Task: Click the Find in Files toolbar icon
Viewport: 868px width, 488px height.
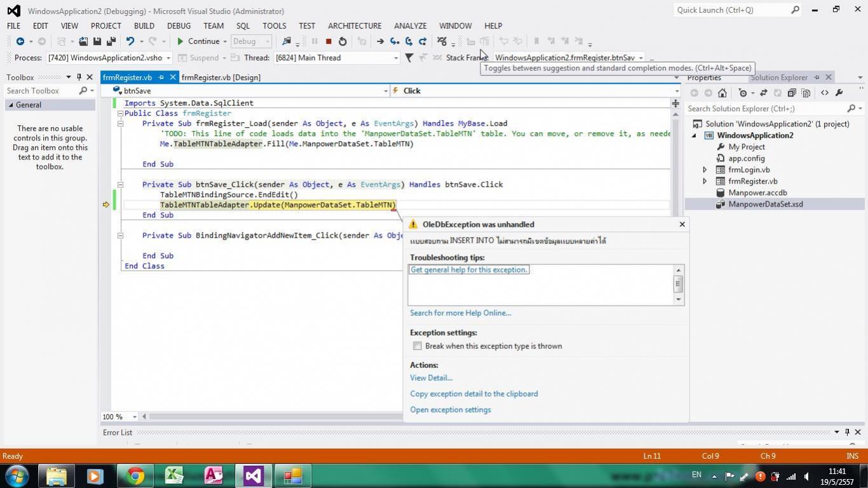Action: [x=286, y=41]
